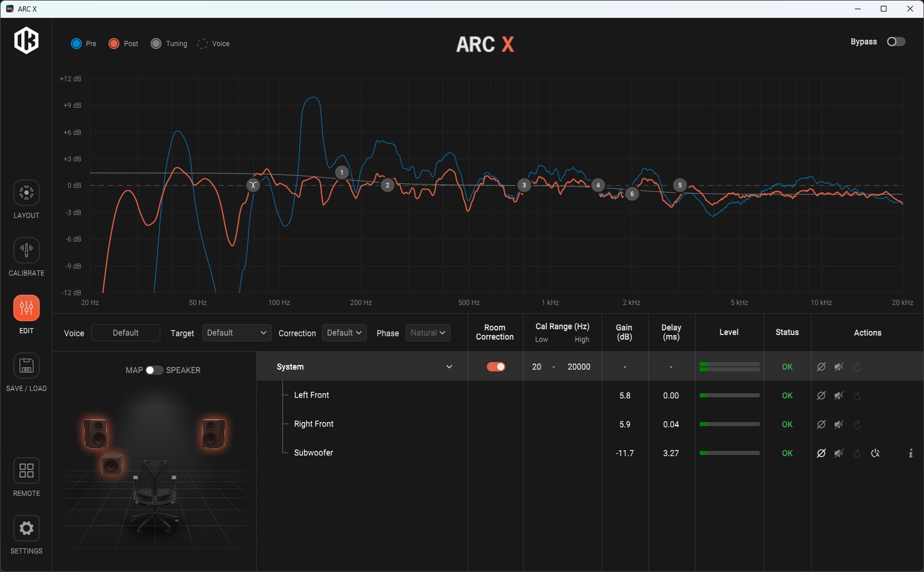This screenshot has width=924, height=572.
Task: Click the subwoofer image in room map
Action: (112, 464)
